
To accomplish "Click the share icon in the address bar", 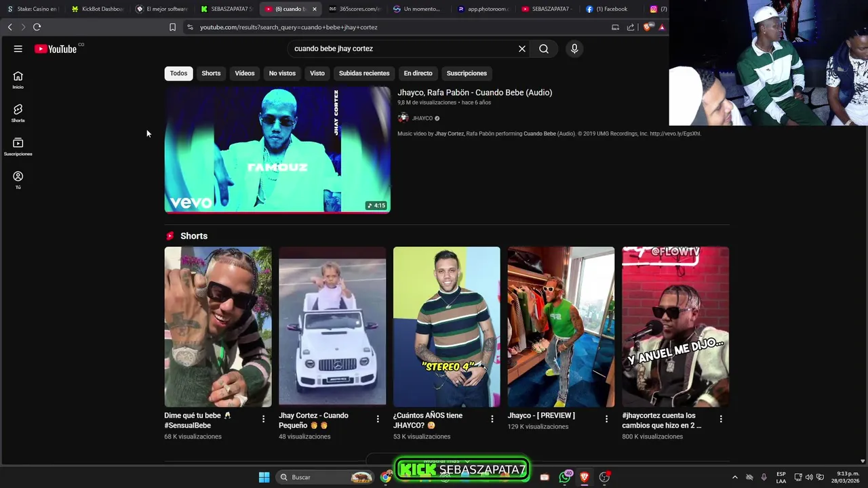I will pos(631,27).
